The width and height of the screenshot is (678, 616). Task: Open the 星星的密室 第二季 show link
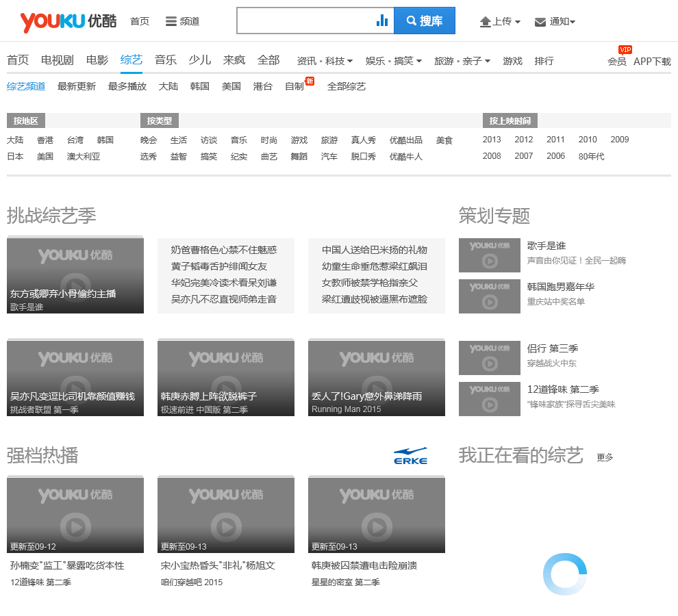point(345,582)
